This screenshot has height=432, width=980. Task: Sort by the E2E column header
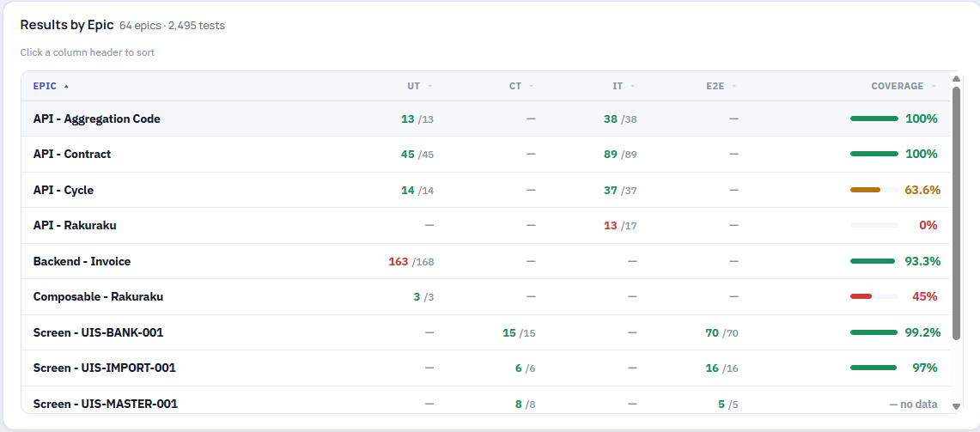tap(721, 86)
